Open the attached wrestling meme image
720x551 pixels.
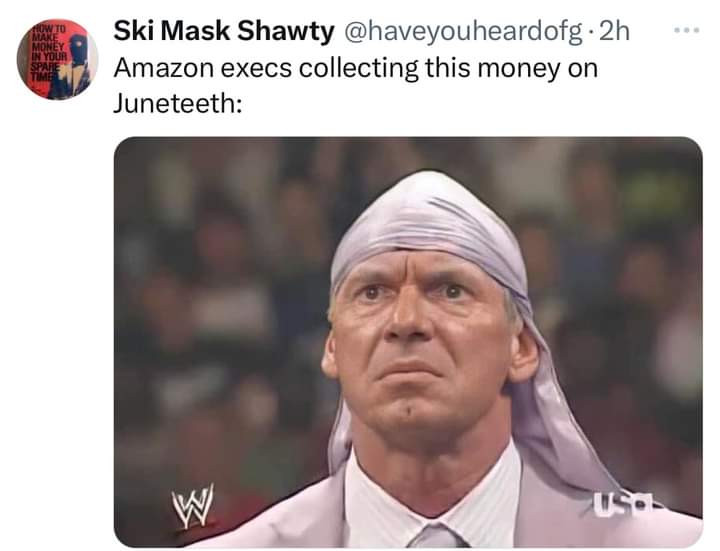(408, 342)
